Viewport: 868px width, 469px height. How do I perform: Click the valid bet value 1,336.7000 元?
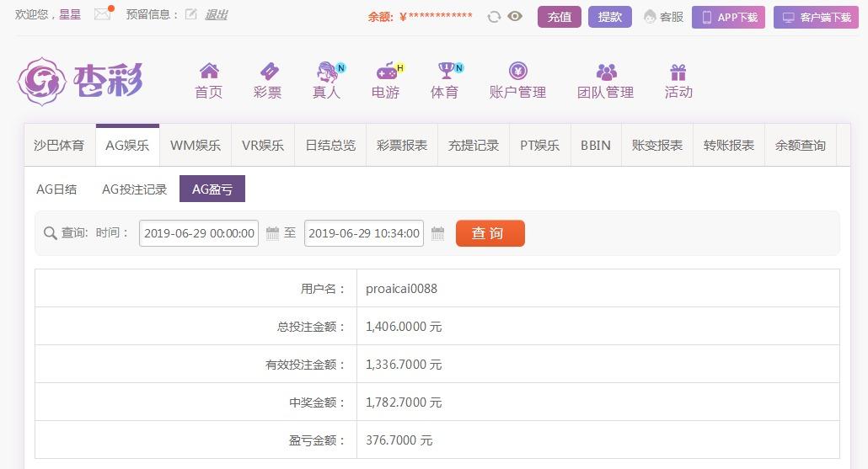(404, 365)
